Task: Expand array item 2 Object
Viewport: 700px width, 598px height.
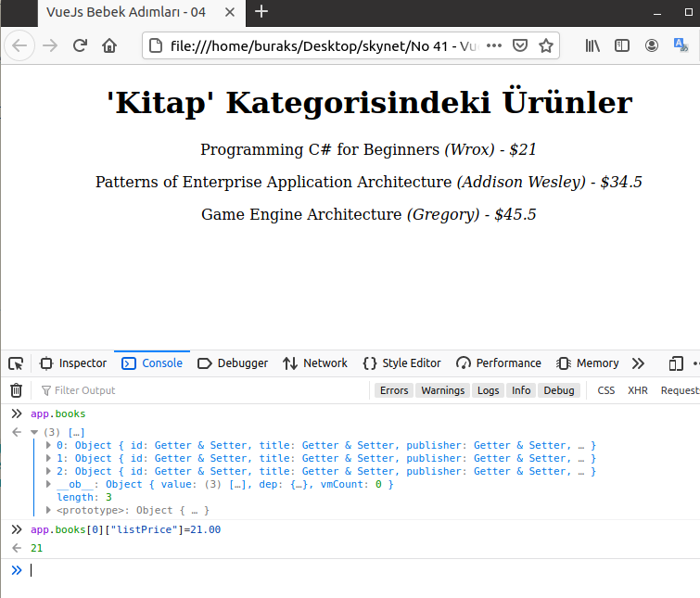Action: 48,471
